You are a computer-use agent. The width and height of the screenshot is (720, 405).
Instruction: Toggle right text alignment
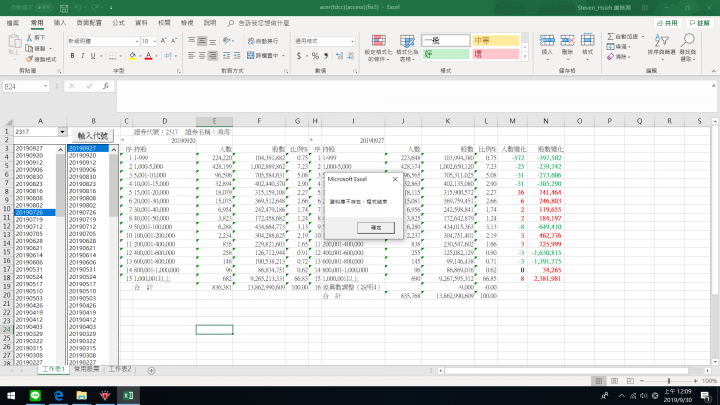(x=213, y=56)
